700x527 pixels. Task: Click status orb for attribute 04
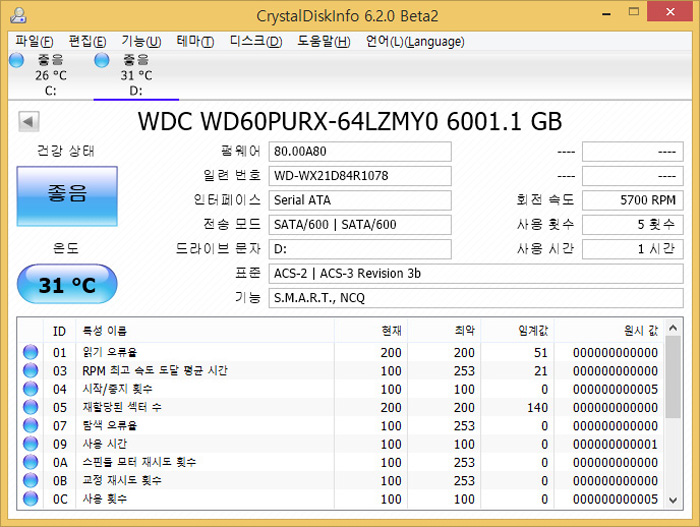[x=31, y=389]
